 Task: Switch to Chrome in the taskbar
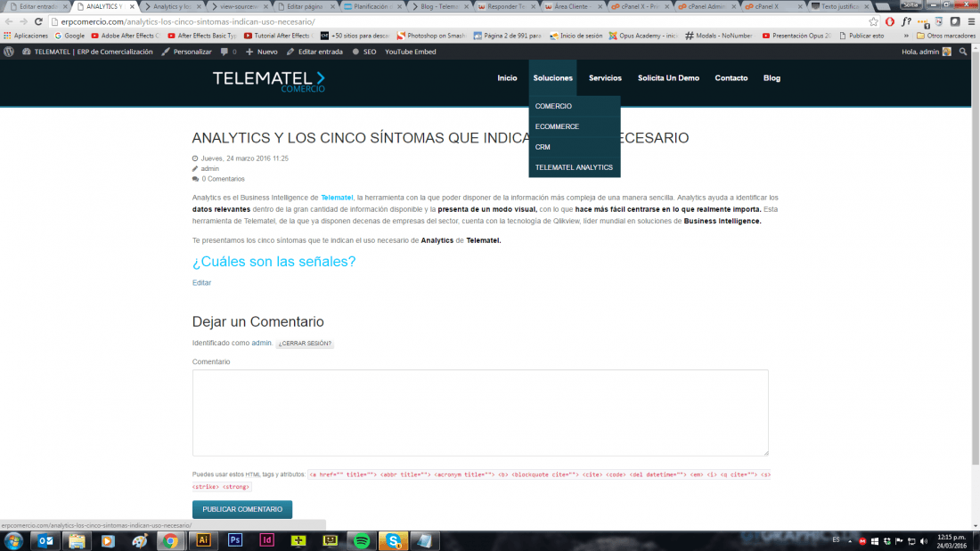(x=171, y=541)
